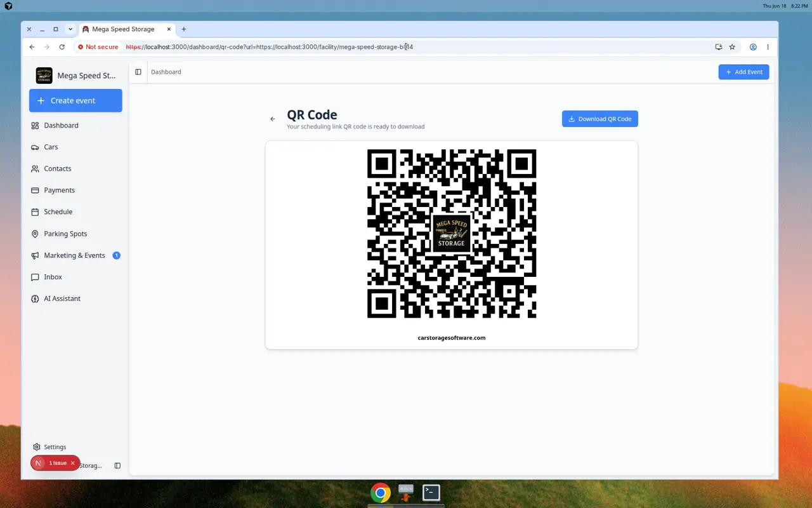
Task: Open Marketing & Events
Action: click(75, 255)
